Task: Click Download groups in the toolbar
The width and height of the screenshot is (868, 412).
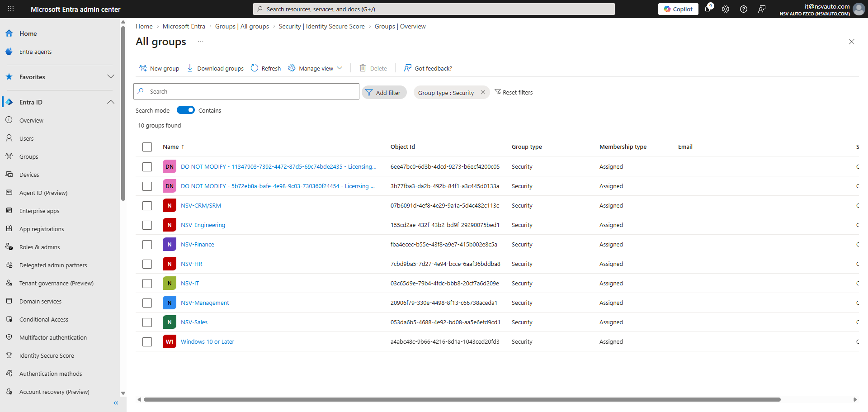Action: point(215,68)
